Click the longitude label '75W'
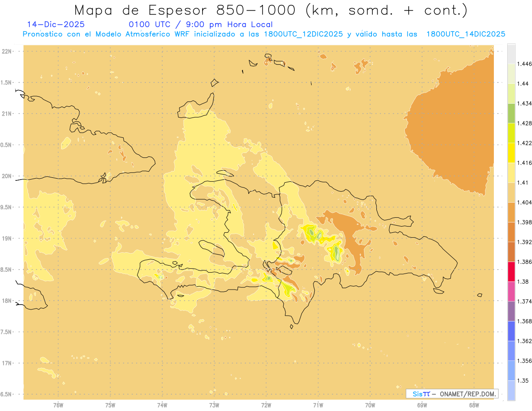Screen dimensions: 532x411 [x=110, y=405]
